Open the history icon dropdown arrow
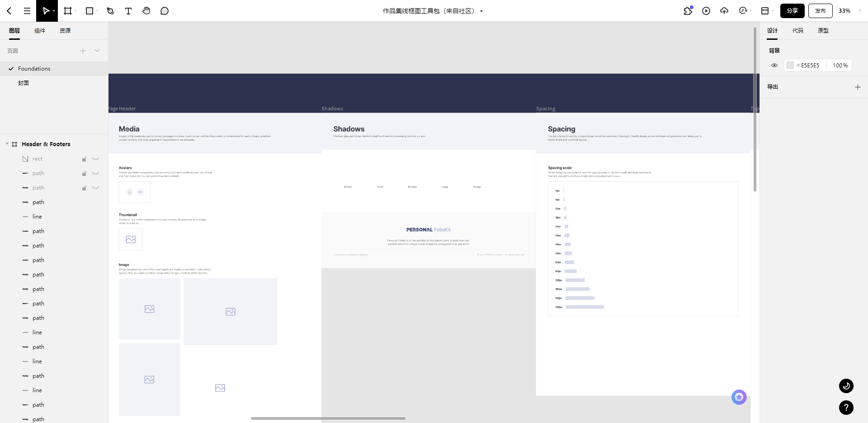Screen dimensions: 868x423 tap(751, 11)
